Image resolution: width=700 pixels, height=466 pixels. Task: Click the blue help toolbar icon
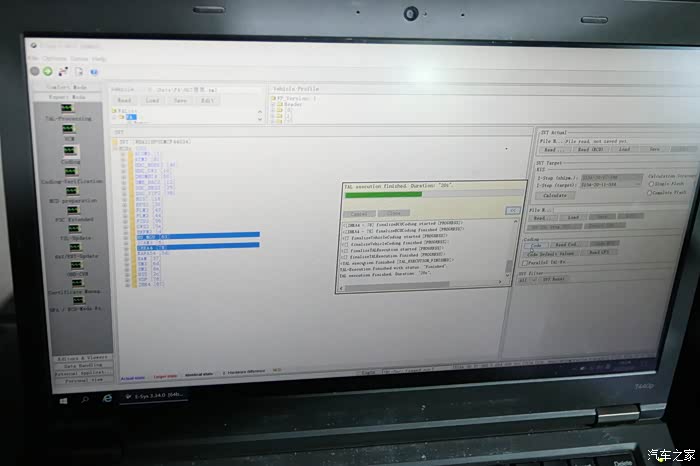click(x=94, y=71)
